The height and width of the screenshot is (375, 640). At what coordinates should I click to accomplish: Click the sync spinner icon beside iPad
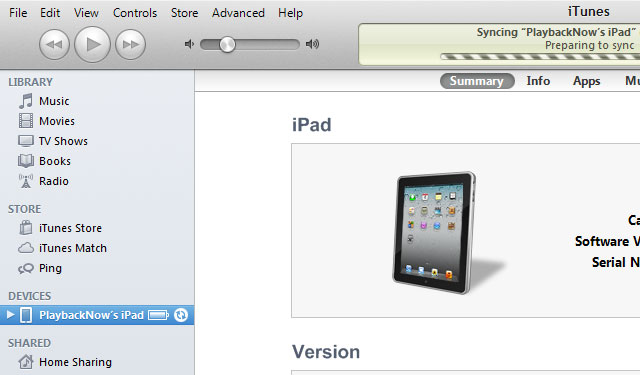coord(181,315)
